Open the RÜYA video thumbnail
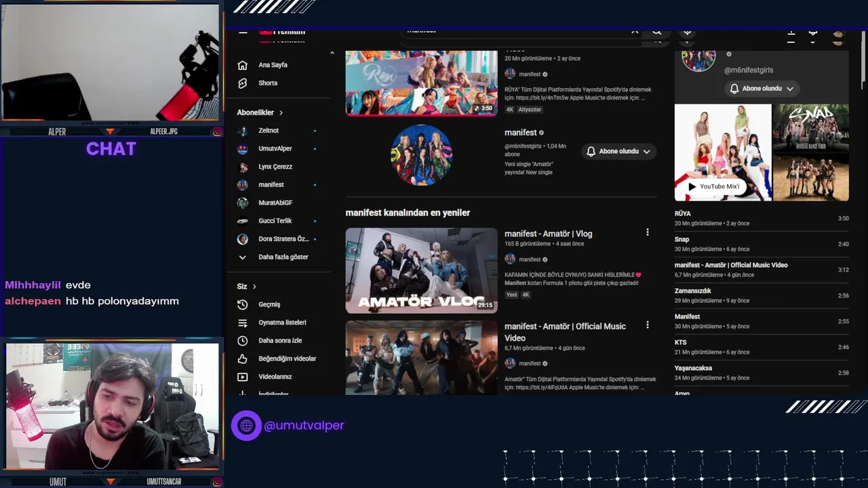 click(x=421, y=83)
